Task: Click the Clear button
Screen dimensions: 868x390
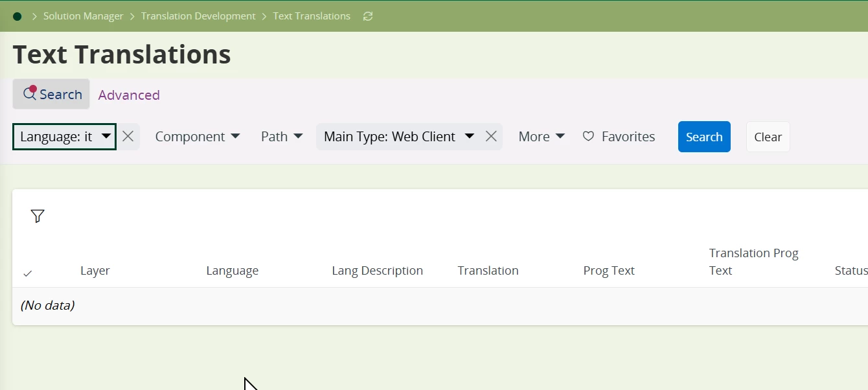Action: 768,137
